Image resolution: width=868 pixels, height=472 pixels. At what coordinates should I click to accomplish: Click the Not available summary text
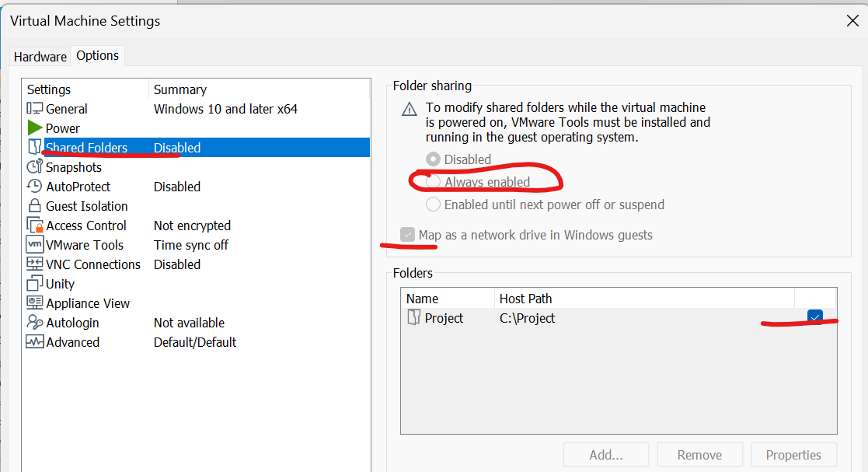pos(189,322)
